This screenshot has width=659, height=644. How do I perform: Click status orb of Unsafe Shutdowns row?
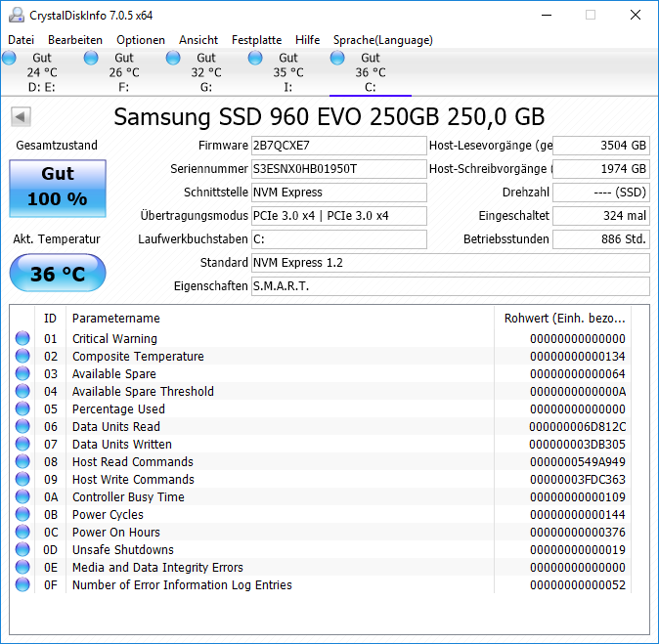click(x=22, y=550)
